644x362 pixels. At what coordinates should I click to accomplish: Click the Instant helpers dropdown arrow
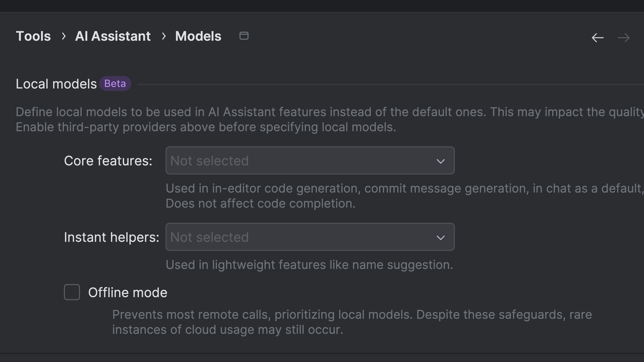440,237
